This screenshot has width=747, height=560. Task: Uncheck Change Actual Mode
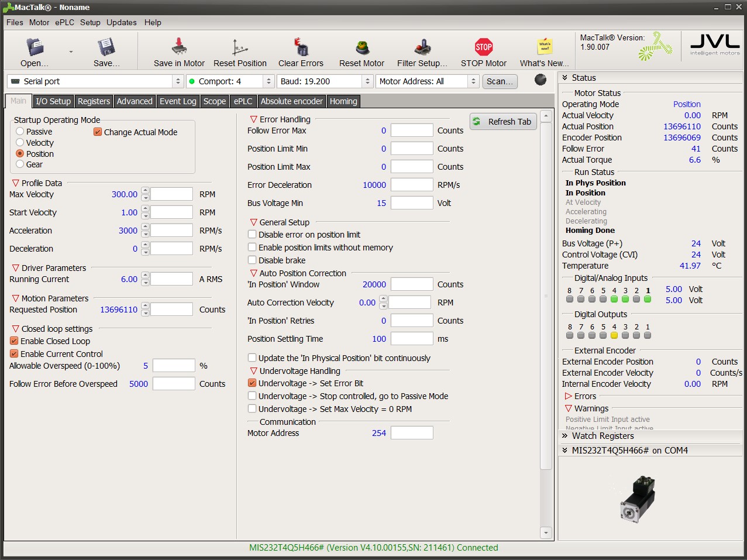98,132
